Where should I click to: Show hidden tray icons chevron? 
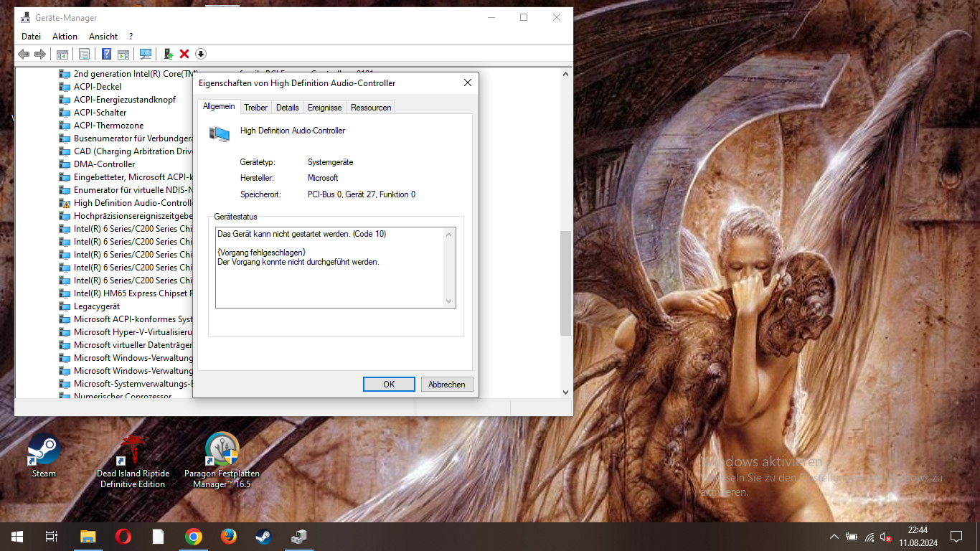pos(834,537)
